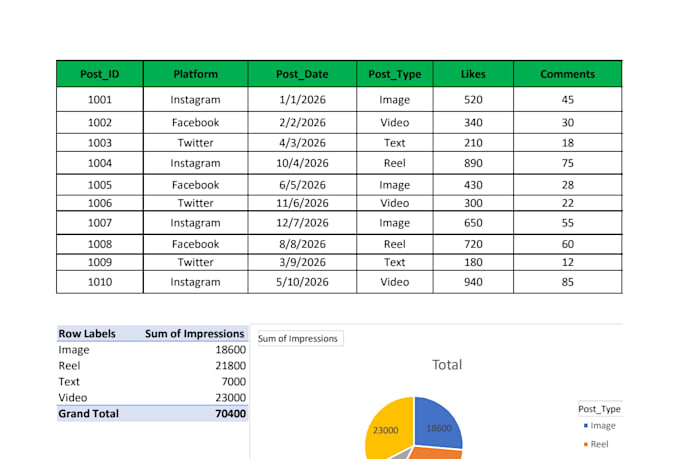Select pivot value 21800
Screen dimensions: 680x459
(x=231, y=366)
